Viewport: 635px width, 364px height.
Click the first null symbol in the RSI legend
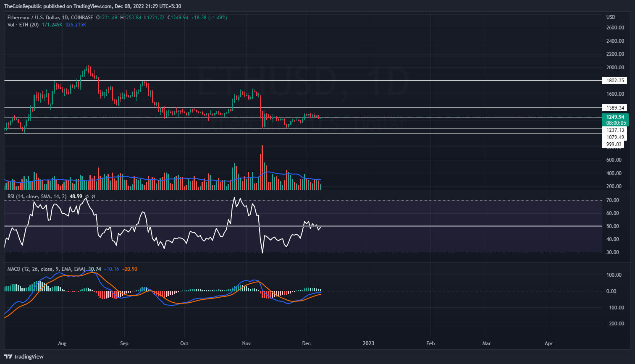point(87,196)
